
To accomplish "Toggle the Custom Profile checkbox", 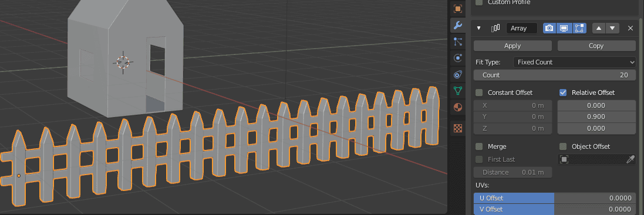I will click(479, 2).
